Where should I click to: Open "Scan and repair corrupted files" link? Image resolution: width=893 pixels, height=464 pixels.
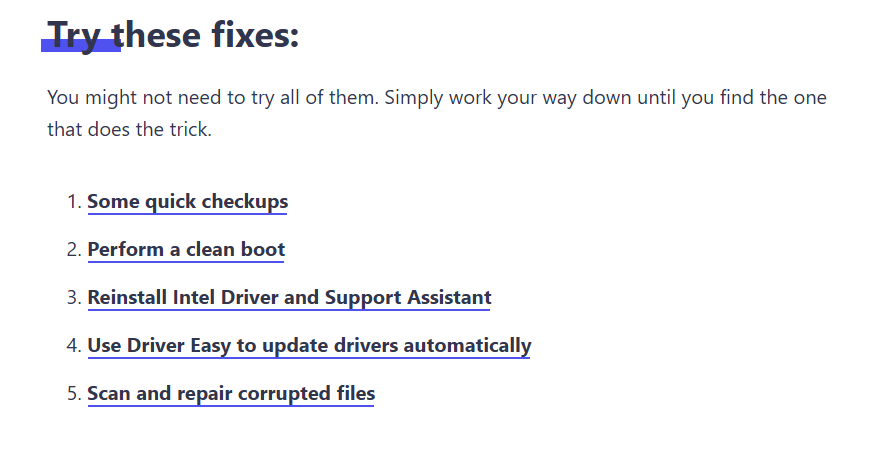point(231,393)
